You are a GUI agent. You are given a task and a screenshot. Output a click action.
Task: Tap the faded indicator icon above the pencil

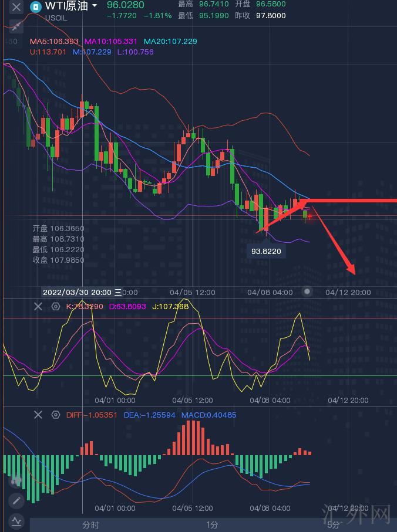coord(16,480)
